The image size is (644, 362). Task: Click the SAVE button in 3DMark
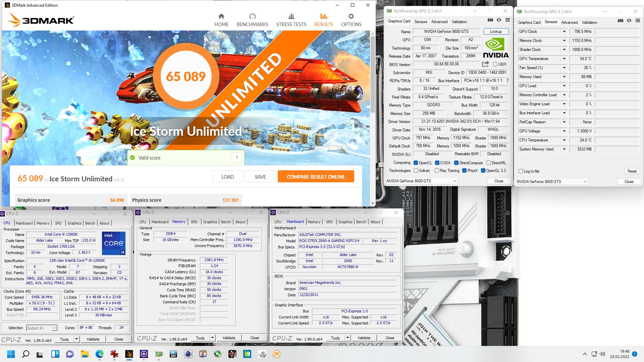(x=260, y=177)
